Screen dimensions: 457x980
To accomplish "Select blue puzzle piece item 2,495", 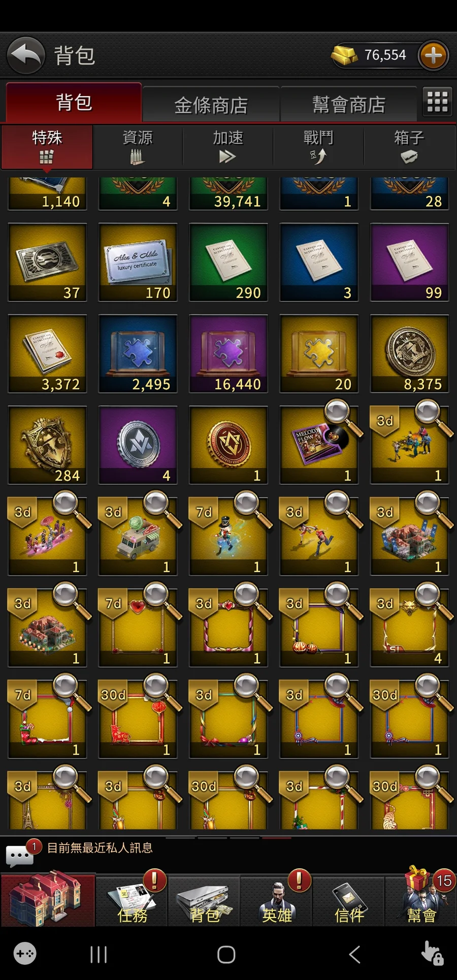I will click(x=138, y=354).
